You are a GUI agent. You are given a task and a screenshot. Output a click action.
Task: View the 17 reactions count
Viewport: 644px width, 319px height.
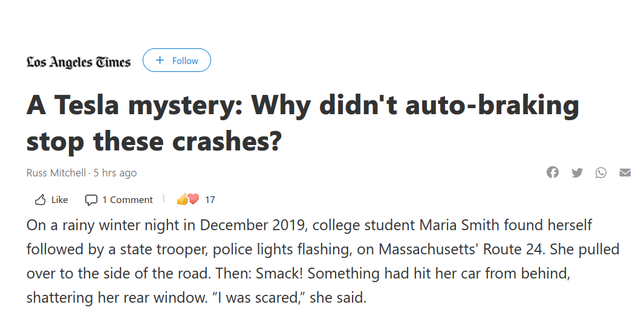210,200
